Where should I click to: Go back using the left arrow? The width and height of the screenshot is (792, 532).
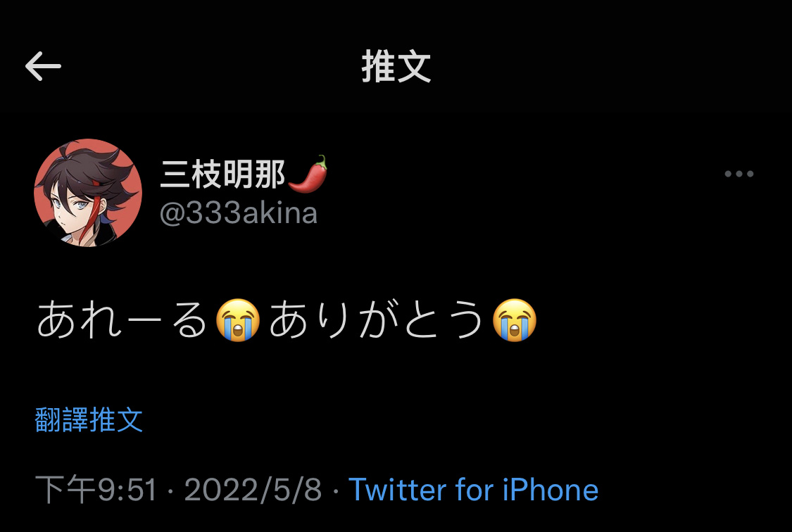(x=43, y=66)
